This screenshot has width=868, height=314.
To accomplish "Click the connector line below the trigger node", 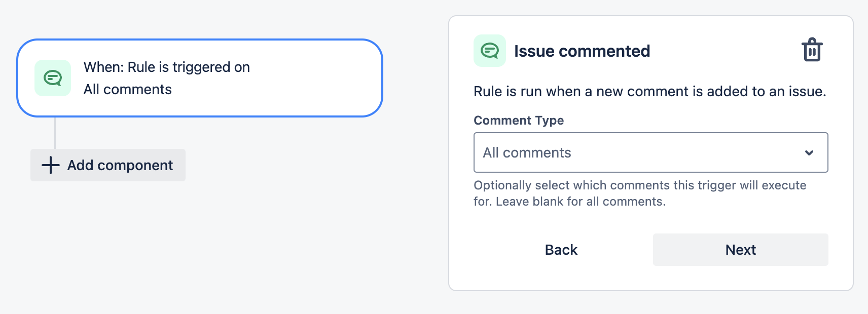I will (x=55, y=133).
